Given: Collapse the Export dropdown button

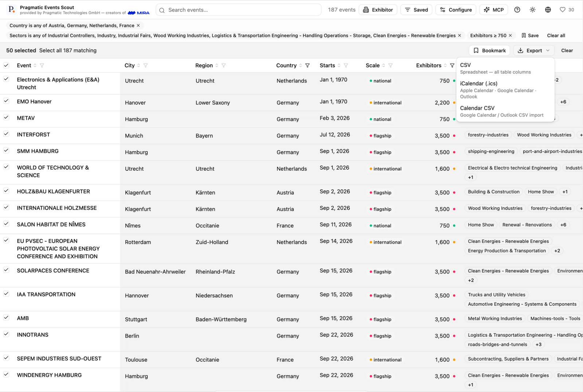Looking at the screenshot, I should tap(534, 51).
